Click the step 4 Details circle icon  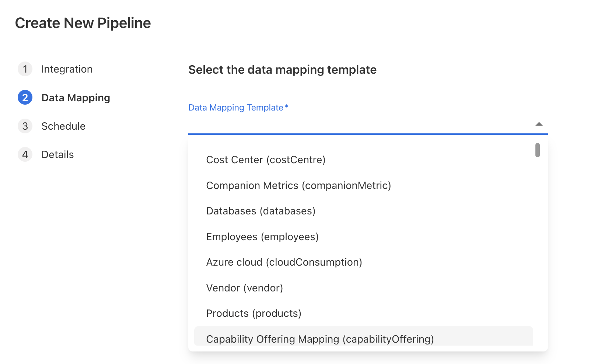pyautogui.click(x=25, y=154)
